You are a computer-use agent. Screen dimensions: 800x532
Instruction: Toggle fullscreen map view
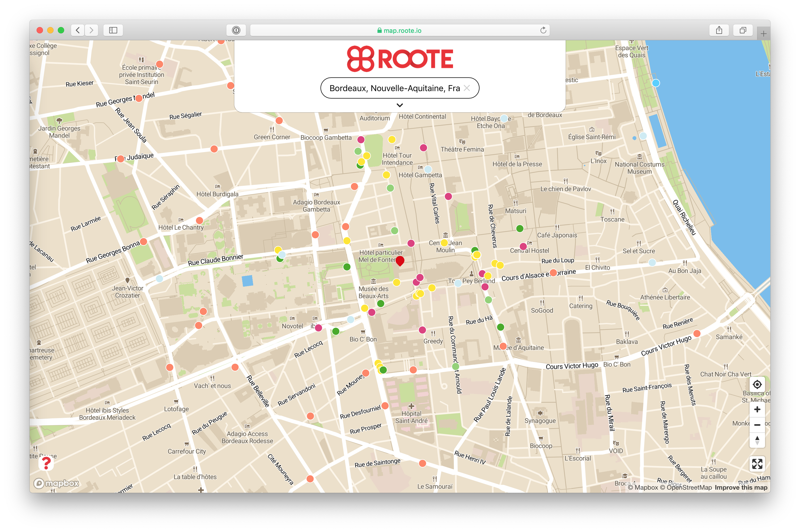click(757, 463)
